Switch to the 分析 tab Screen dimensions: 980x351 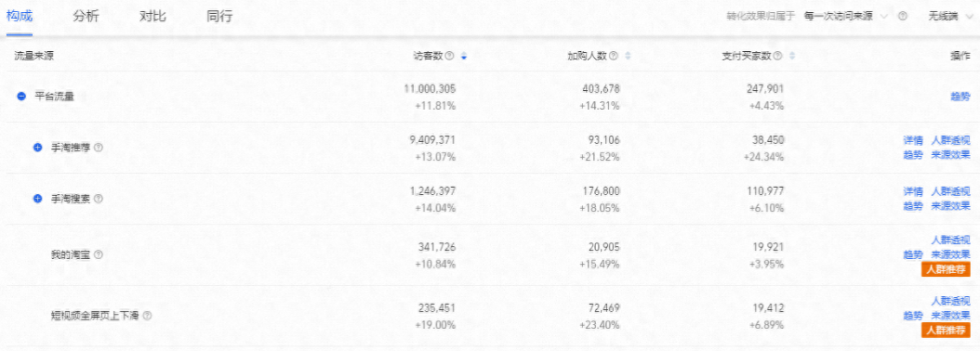pyautogui.click(x=86, y=17)
